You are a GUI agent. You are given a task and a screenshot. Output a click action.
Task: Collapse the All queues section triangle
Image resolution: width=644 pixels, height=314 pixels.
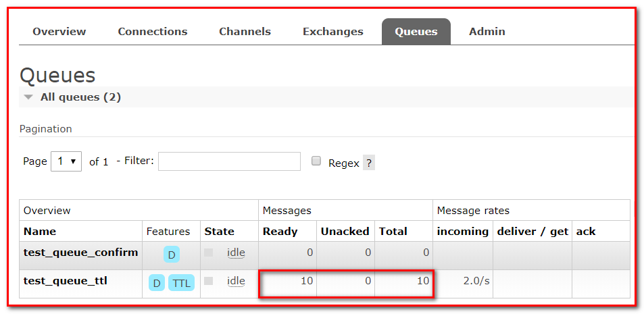[28, 97]
